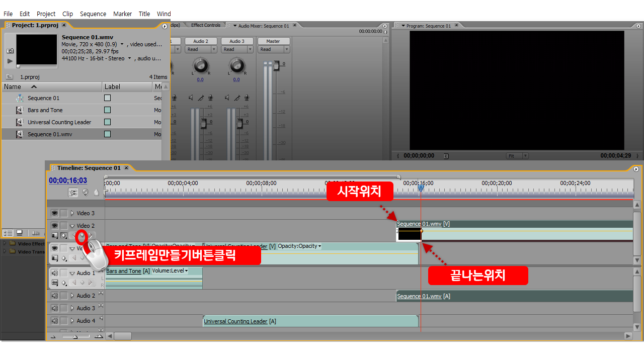Click the Video 2 add keyframe button
Image resolution: width=644 pixels, height=362 pixels.
pos(82,235)
